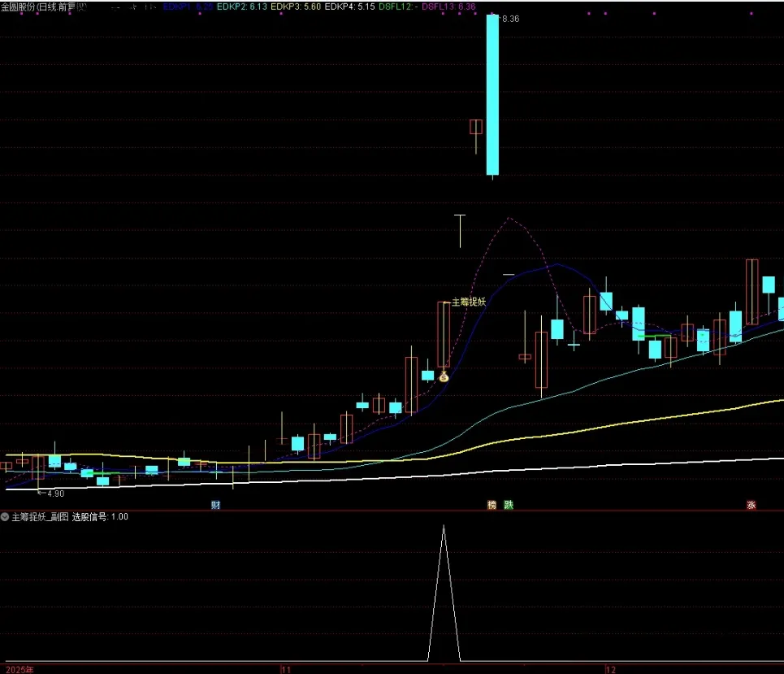The height and width of the screenshot is (674, 784).
Task: Select the 4.90 low price label
Action: [55, 494]
